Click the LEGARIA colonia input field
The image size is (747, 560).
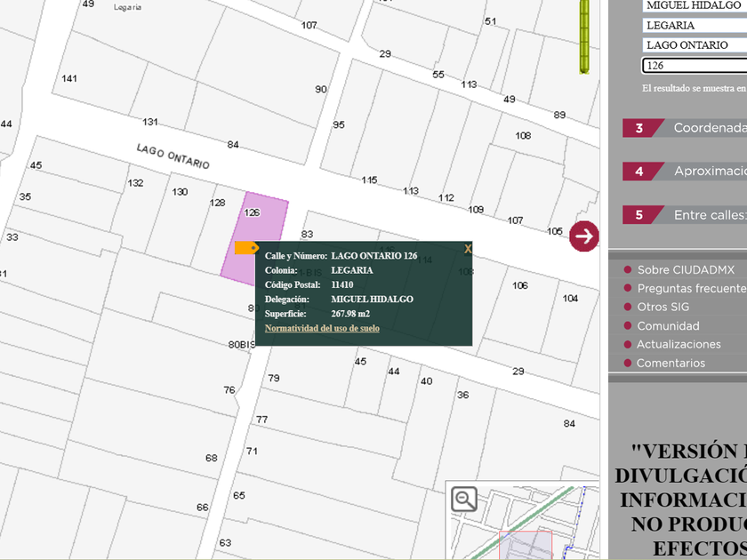click(694, 25)
